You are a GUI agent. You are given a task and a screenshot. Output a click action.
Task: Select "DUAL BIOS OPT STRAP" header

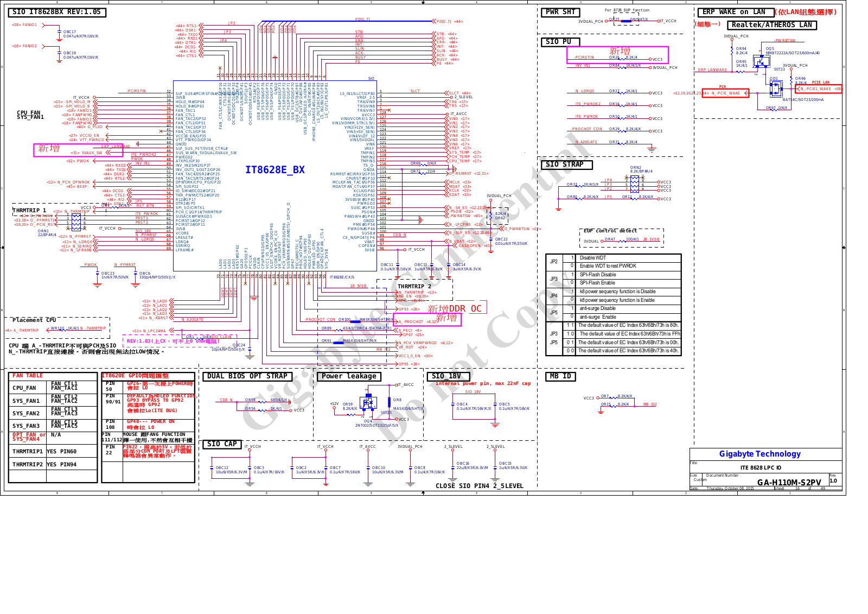[x=247, y=376]
